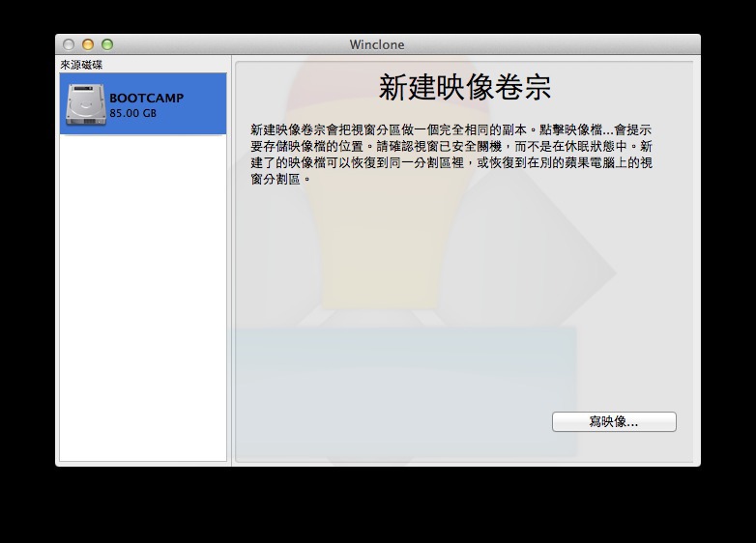This screenshot has height=543, width=756.
Task: Click the 來源磁碟 sidebar header
Action: [x=81, y=65]
